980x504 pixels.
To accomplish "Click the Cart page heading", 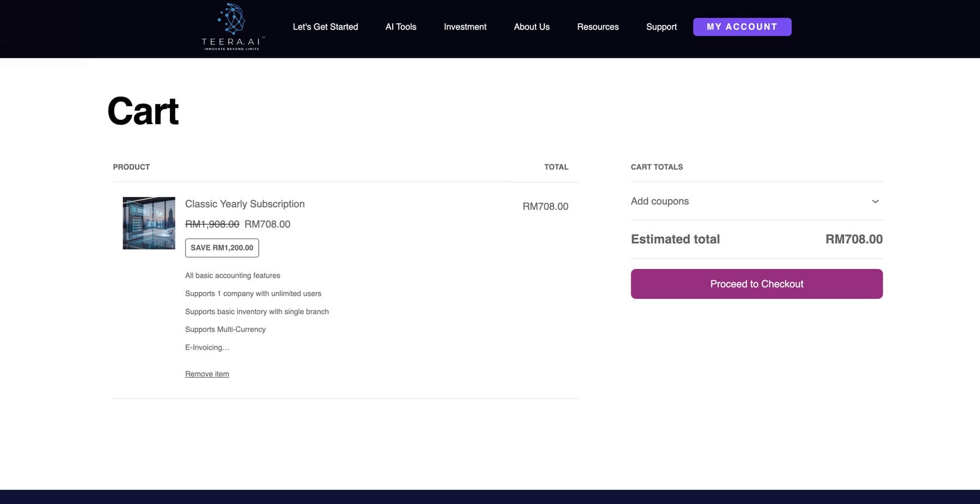I will coord(143,110).
